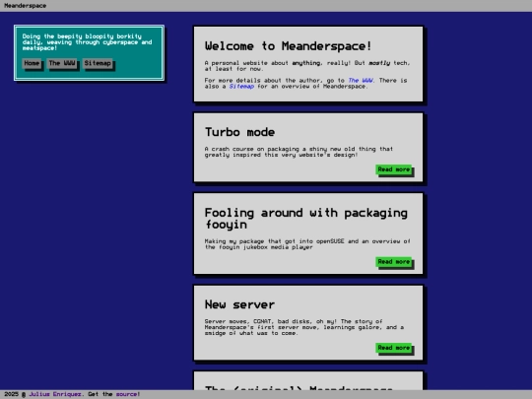Open the Home navigation button
The width and height of the screenshot is (532, 399).
pyautogui.click(x=32, y=63)
